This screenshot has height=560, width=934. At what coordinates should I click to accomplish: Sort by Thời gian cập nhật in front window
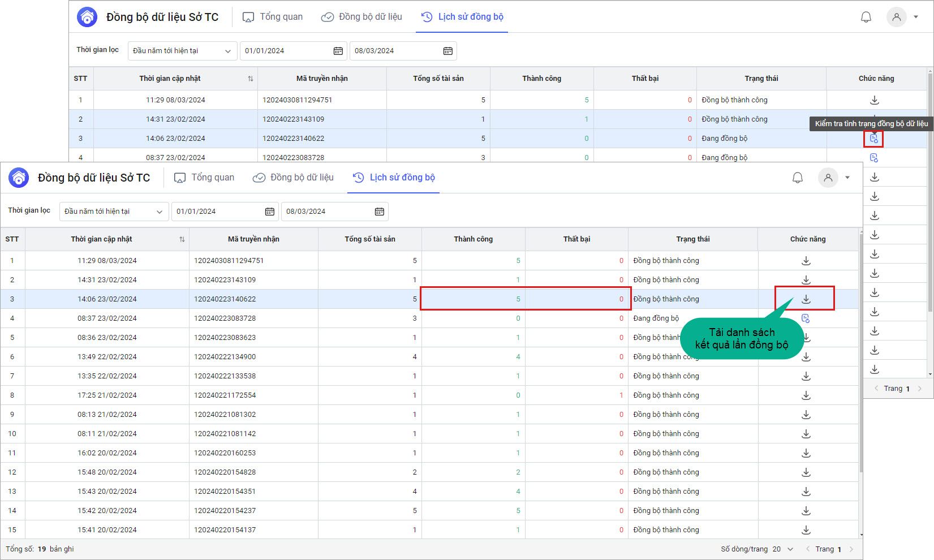[182, 239]
